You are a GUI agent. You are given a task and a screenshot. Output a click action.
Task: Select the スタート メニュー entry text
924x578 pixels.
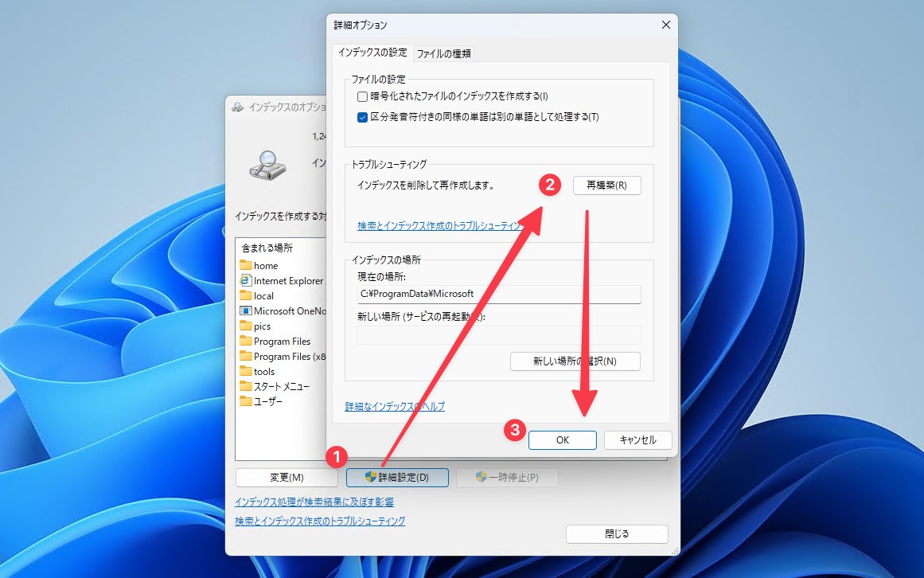[x=282, y=387]
